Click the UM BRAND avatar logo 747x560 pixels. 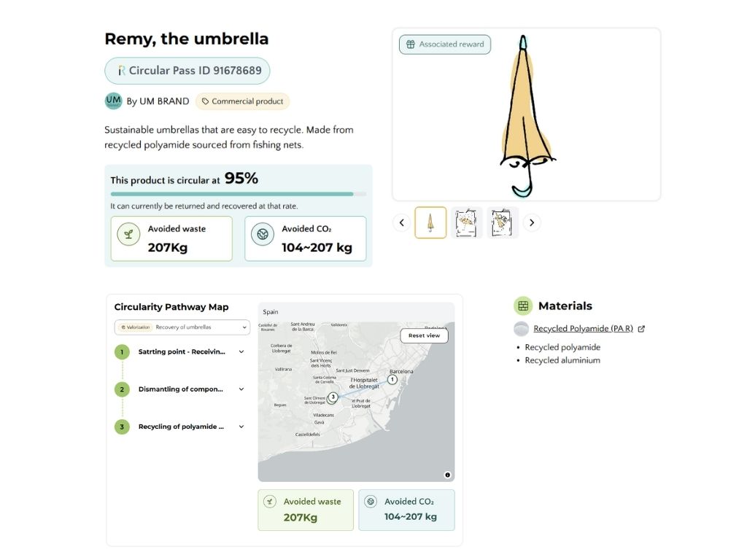pos(113,101)
